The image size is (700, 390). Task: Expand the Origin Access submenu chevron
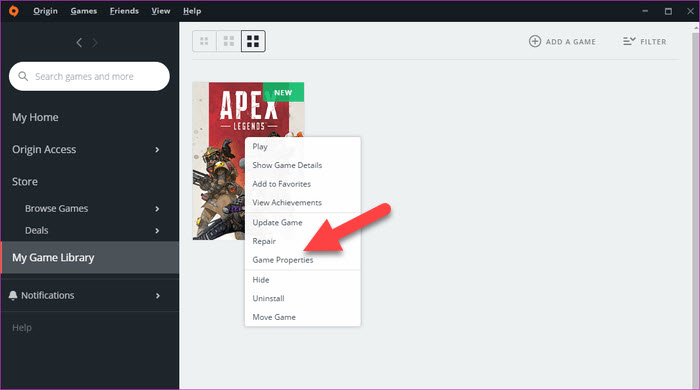[x=157, y=150]
